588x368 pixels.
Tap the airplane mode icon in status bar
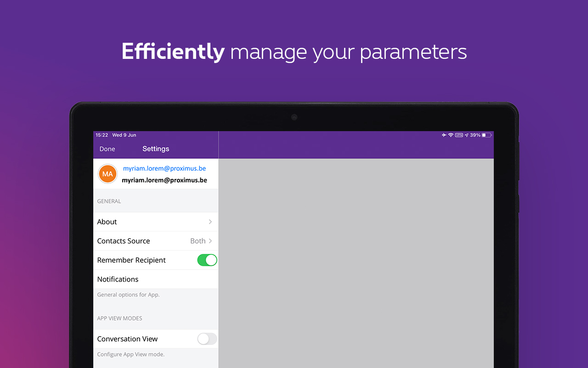[444, 135]
